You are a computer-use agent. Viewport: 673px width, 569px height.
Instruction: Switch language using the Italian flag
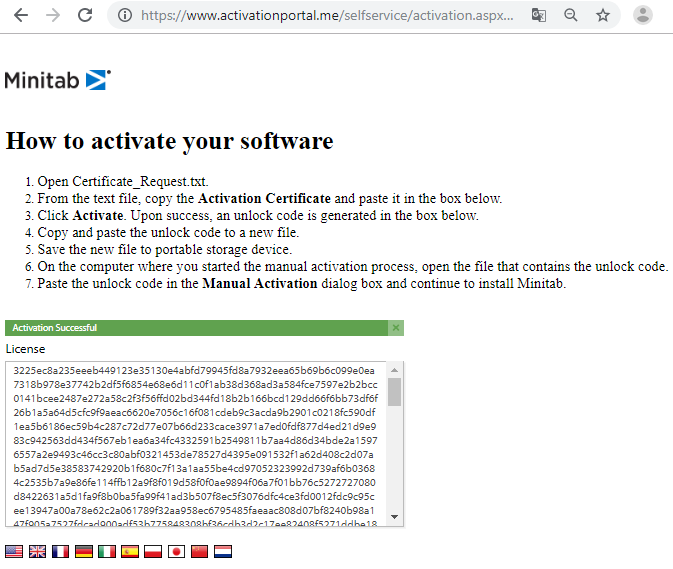tap(106, 551)
